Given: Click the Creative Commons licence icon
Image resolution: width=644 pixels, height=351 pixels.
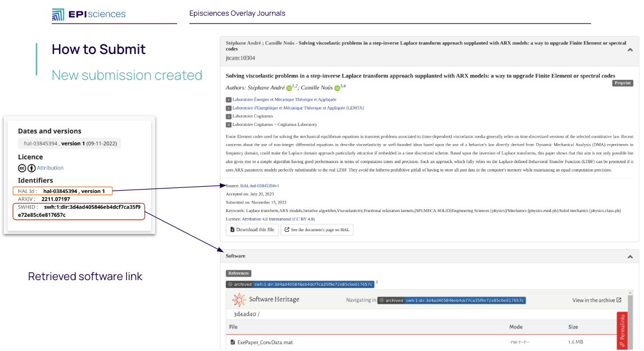Looking at the screenshot, I should tap(22, 168).
